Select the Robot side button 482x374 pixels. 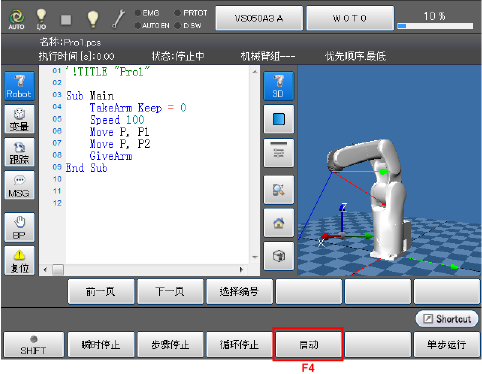pos(19,86)
